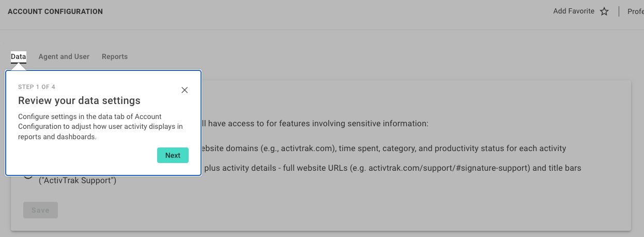Click the productivity status for each activity text
This screenshot has width=644, height=237.
pos(500,149)
